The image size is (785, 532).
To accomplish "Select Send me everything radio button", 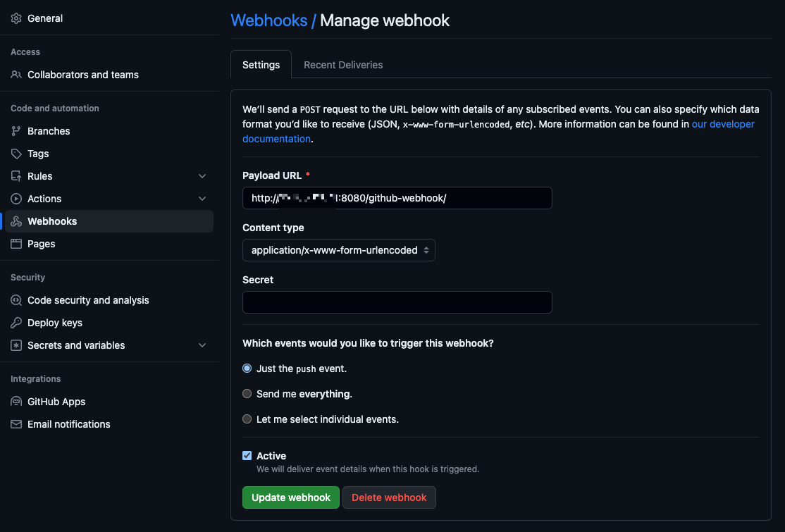I will pos(247,394).
